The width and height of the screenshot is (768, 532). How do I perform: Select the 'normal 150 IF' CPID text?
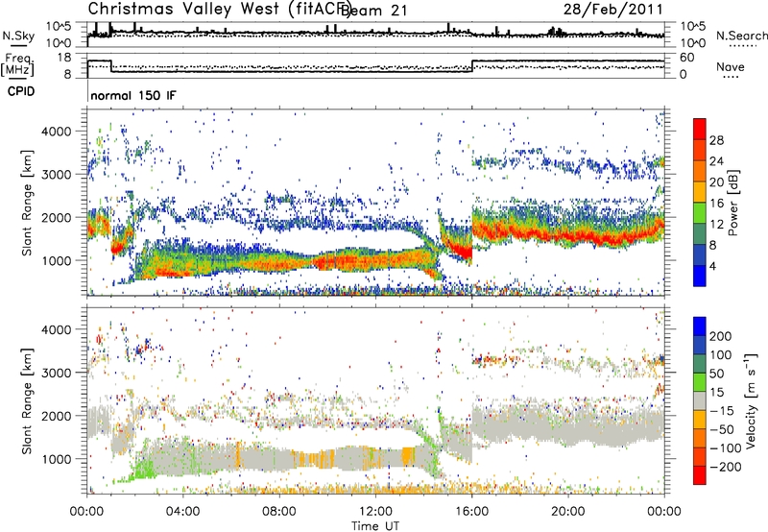click(x=133, y=95)
